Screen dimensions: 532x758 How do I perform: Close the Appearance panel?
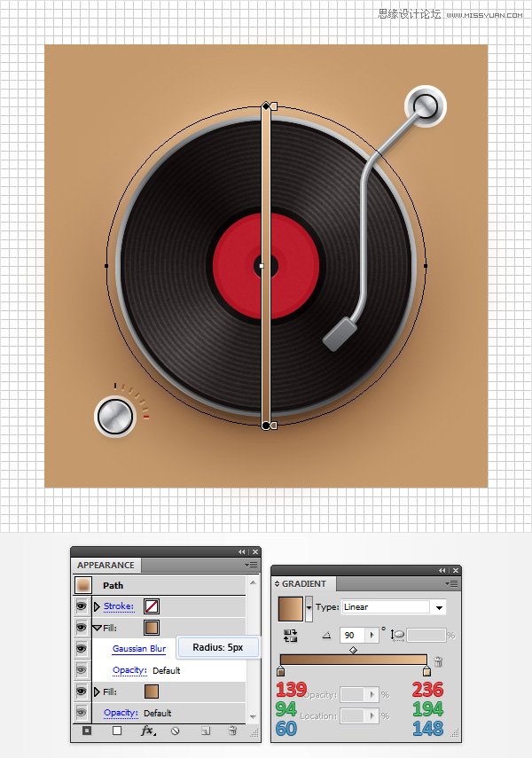click(255, 551)
